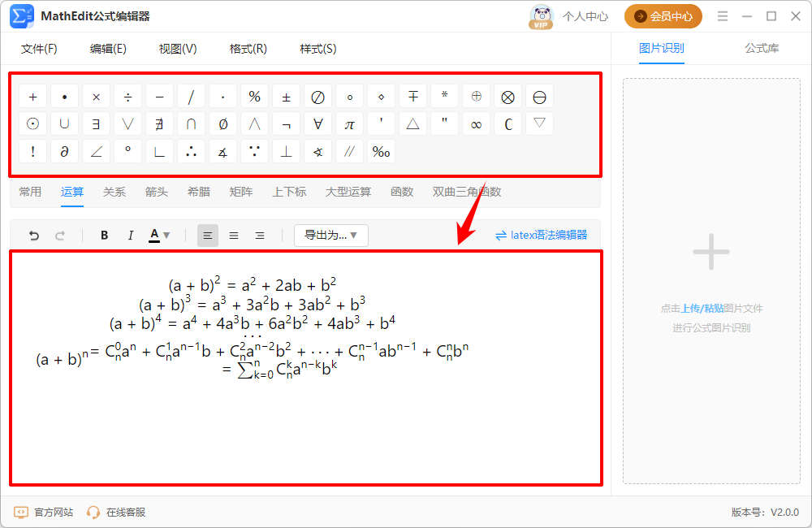
Task: Insert the partial derivative symbol
Action: (x=65, y=152)
